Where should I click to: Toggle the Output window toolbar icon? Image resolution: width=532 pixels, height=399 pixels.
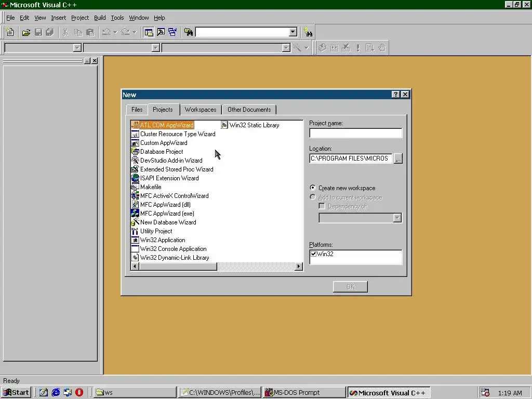coord(161,32)
